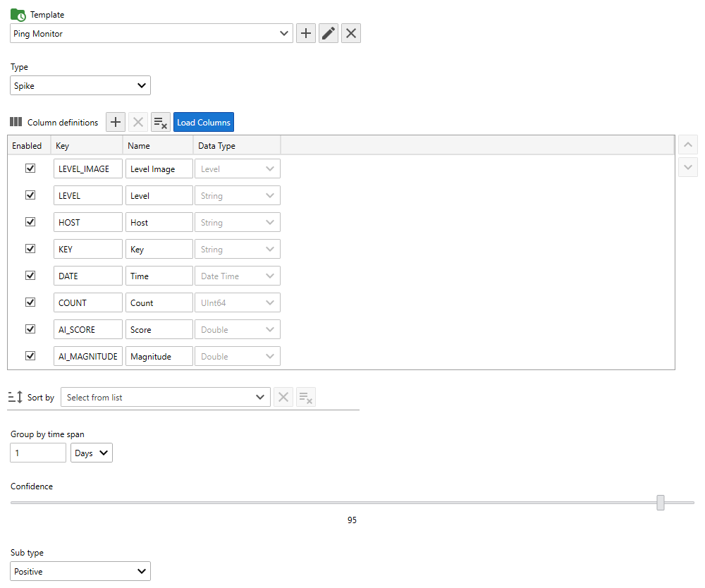Move the selected column up
705x588 pixels.
pos(687,145)
